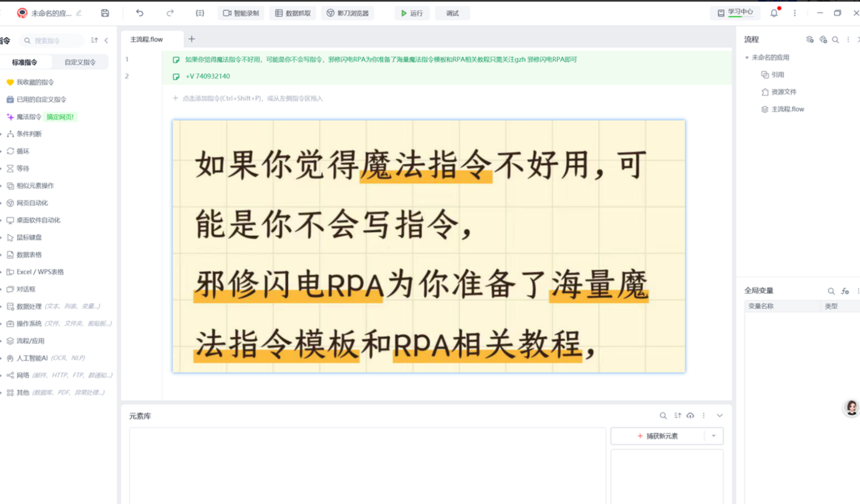This screenshot has width=860, height=504.
Task: Click search icon in 元素库 panel
Action: (663, 415)
